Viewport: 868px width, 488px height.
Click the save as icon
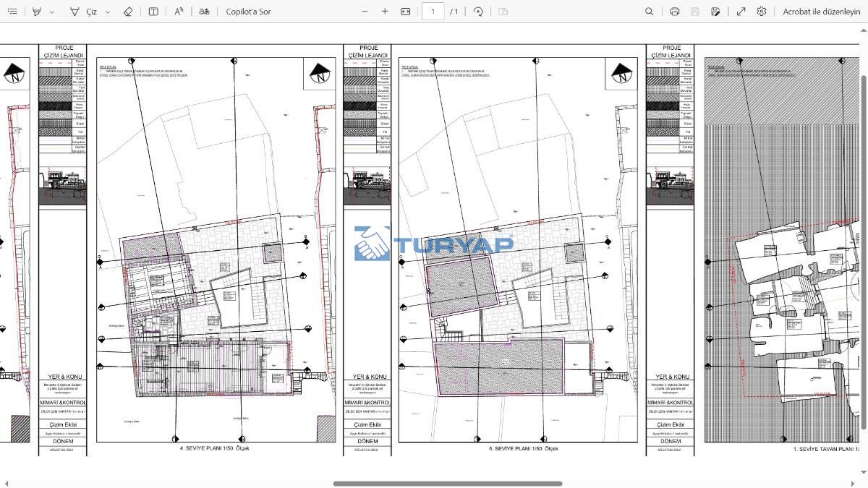715,12
